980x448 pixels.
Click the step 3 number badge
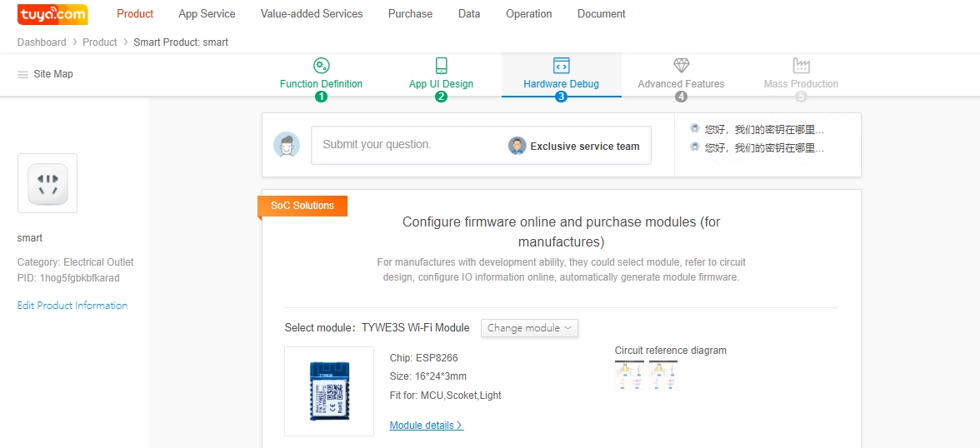coord(562,97)
